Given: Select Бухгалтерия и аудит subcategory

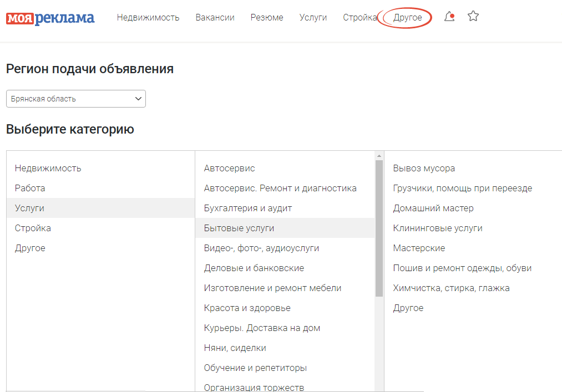Looking at the screenshot, I should pyautogui.click(x=247, y=208).
